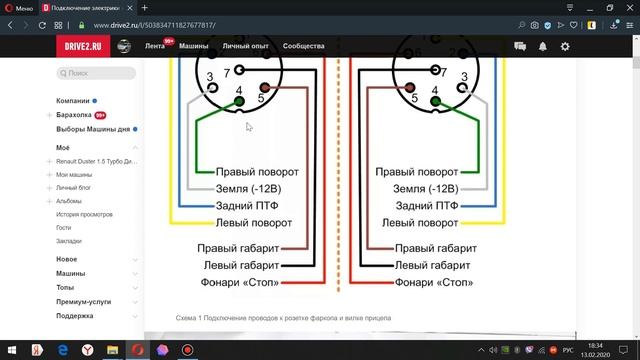
Task: Open the find-in-page magnifier icon
Action: point(522,25)
